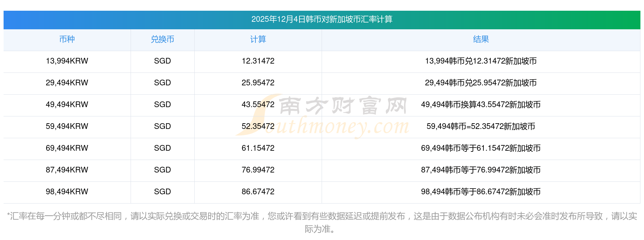Click result 49,494韩币换算43.55472新加坡币
The height and width of the screenshot is (240, 644).
pyautogui.click(x=481, y=105)
